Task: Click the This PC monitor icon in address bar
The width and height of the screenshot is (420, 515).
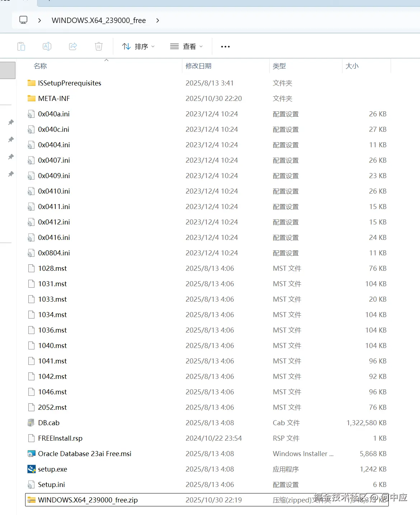Action: tap(23, 20)
